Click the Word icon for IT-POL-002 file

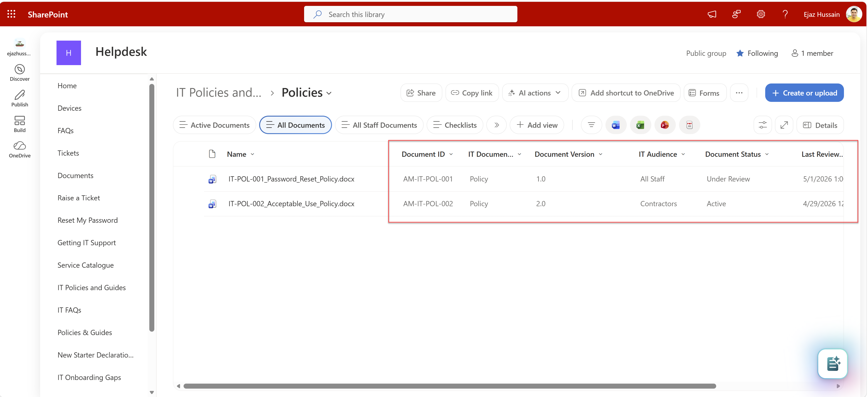click(x=212, y=204)
